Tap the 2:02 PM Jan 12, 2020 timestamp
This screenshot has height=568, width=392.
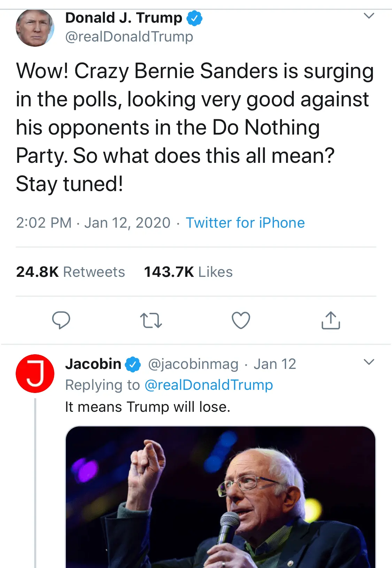click(93, 223)
